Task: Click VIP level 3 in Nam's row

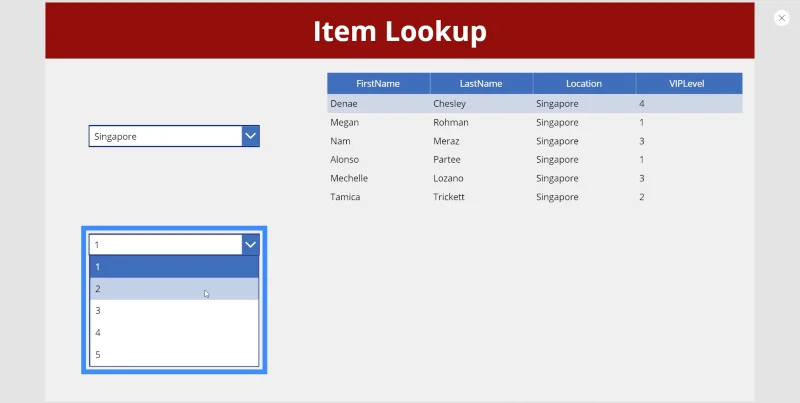Action: click(641, 141)
